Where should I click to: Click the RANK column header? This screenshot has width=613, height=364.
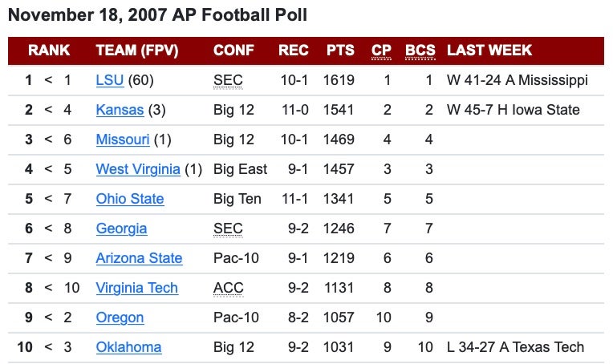(49, 51)
